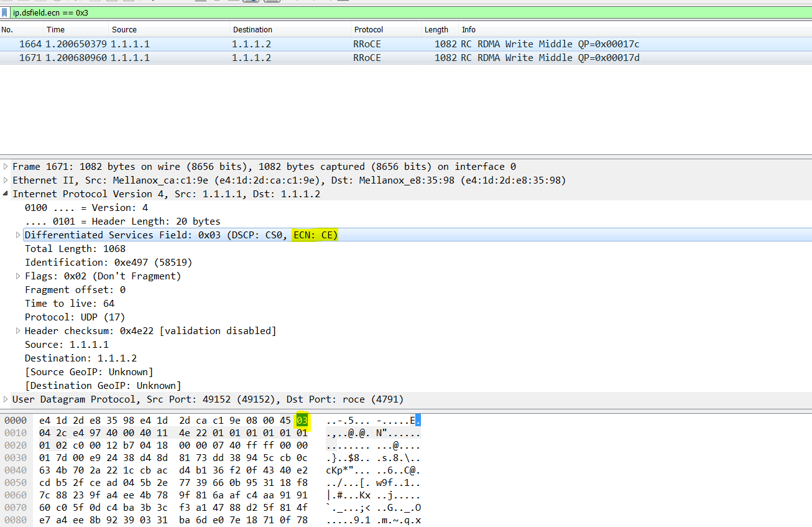Click the Source column header
The image size is (812, 527).
coord(124,29)
